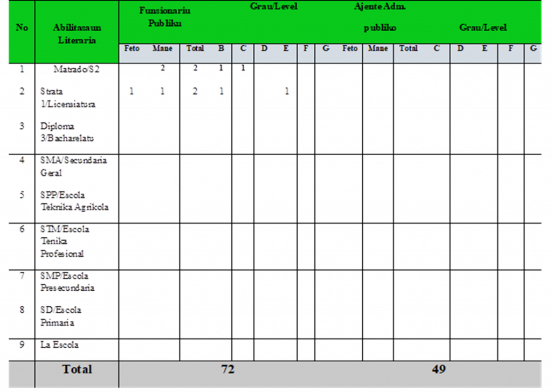The height and width of the screenshot is (392, 552).
Task: Click the "Funsionariu Publiku" header text
Action: pyautogui.click(x=164, y=17)
